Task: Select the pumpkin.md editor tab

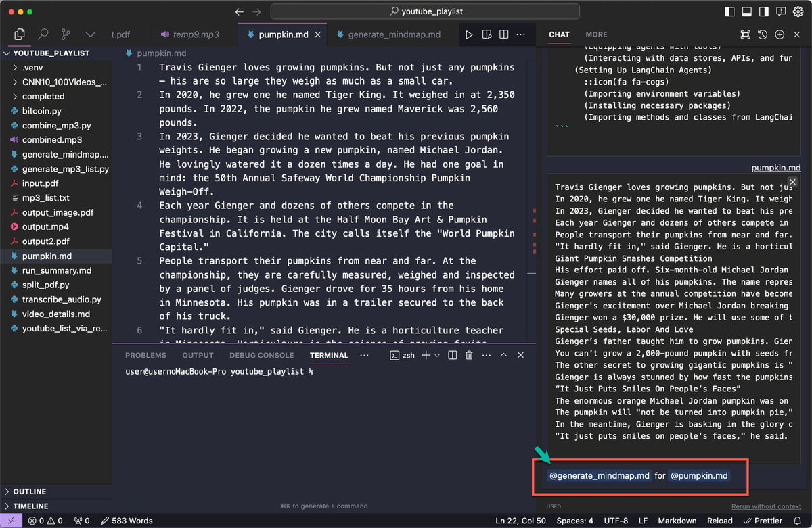Action: (283, 34)
